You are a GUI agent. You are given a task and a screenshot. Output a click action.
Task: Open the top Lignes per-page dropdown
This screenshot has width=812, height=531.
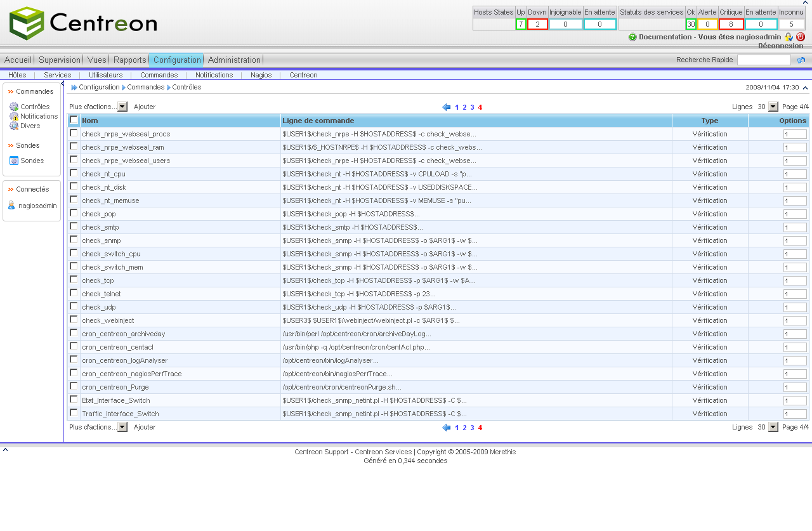773,107
